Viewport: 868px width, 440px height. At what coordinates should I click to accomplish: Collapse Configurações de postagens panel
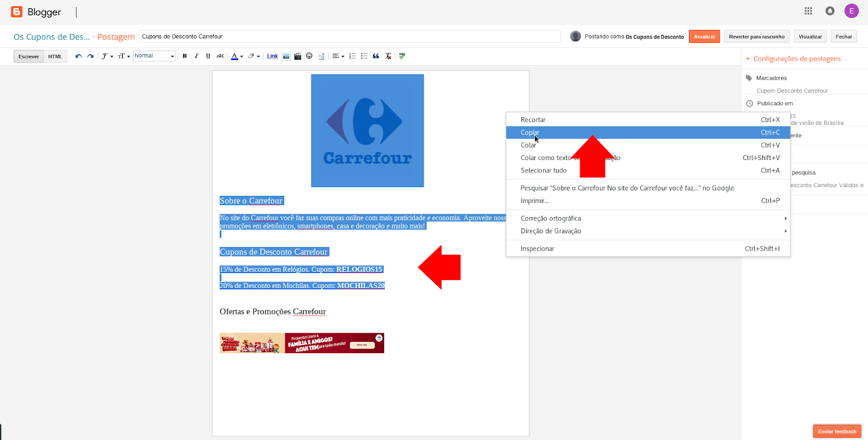coord(793,59)
